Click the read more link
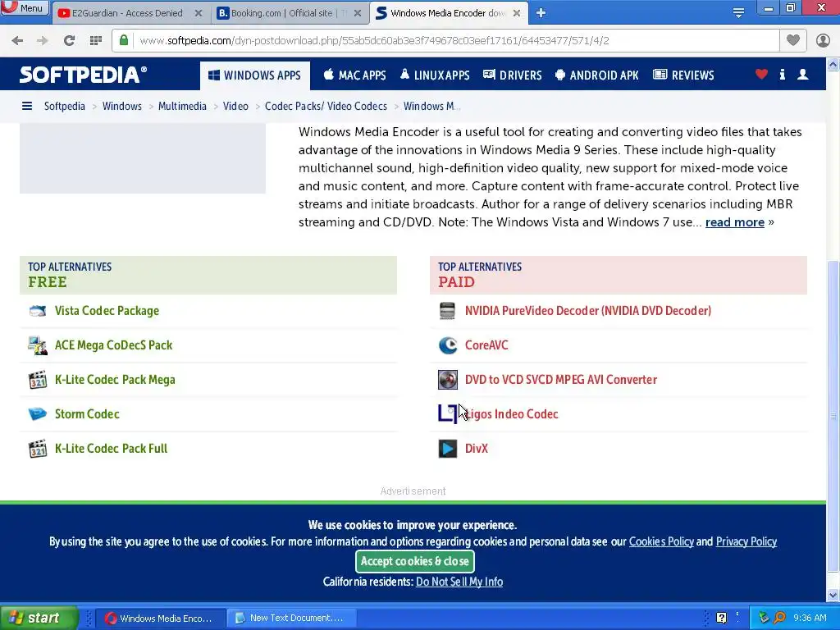The height and width of the screenshot is (630, 840). 734,222
